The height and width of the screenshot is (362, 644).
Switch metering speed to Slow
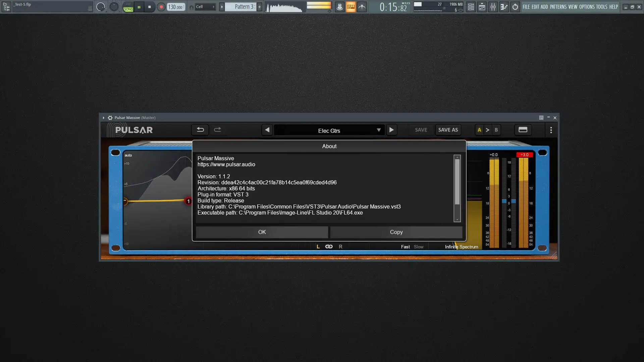[418, 246]
